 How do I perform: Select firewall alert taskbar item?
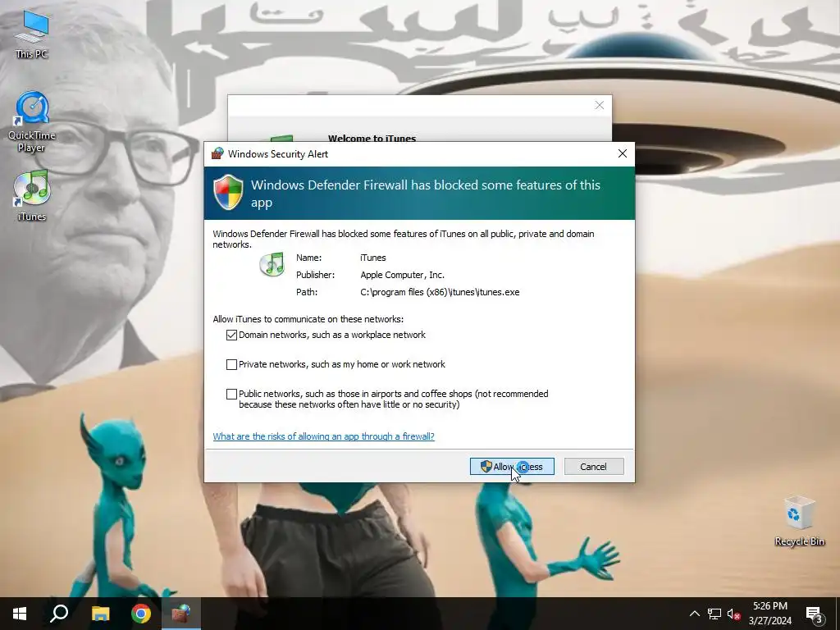(181, 614)
